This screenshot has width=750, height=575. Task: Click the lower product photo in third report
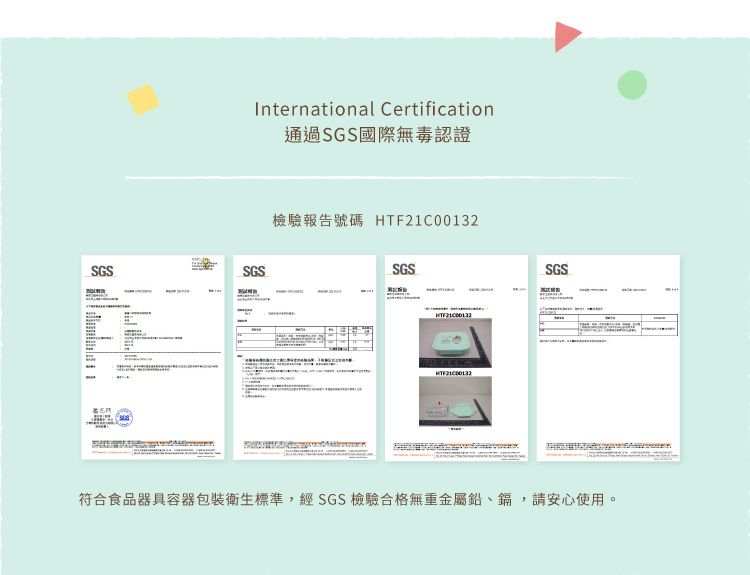(455, 401)
